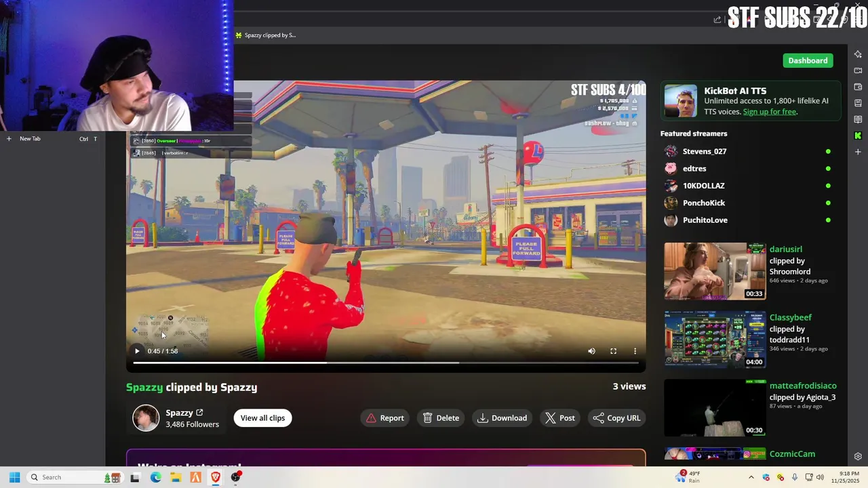Delete this clip
This screenshot has height=488, width=868.
pyautogui.click(x=441, y=418)
